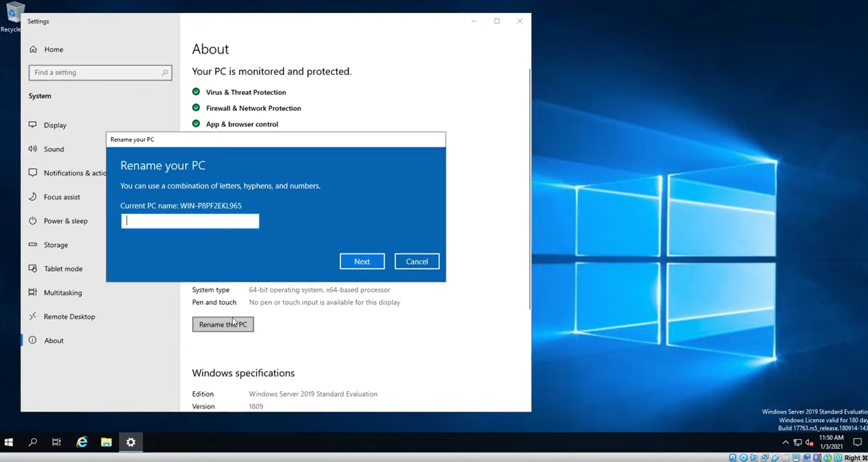This screenshot has width=868, height=462.
Task: Maximize the Settings window
Action: 497,21
